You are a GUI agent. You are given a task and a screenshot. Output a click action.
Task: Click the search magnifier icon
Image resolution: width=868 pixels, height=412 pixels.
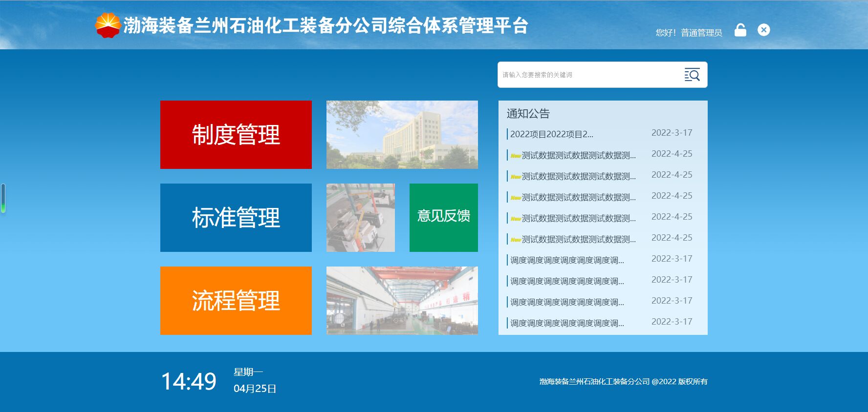[x=692, y=75]
